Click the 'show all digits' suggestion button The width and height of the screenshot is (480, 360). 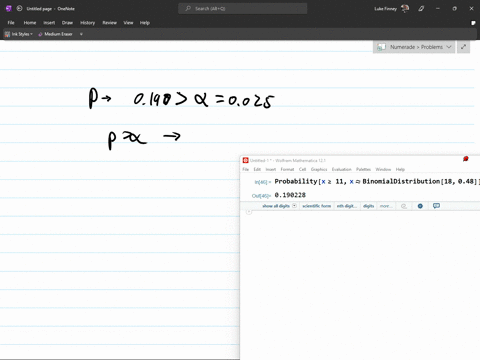tap(276, 206)
